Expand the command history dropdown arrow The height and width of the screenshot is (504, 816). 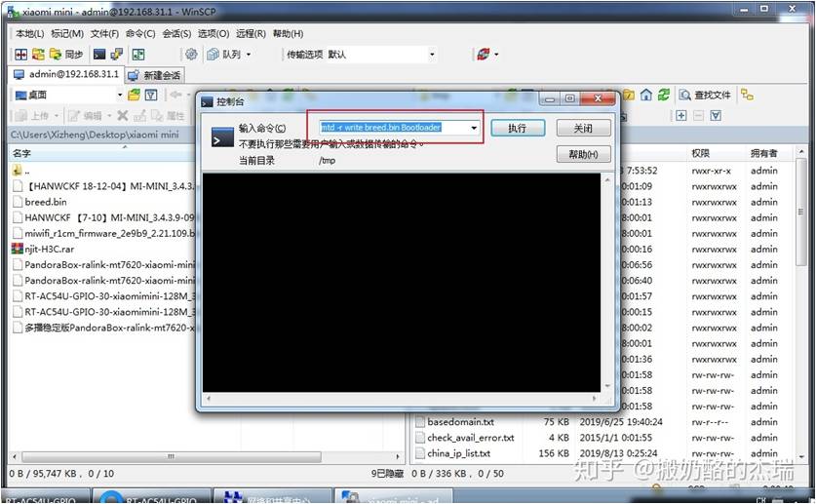pos(474,128)
